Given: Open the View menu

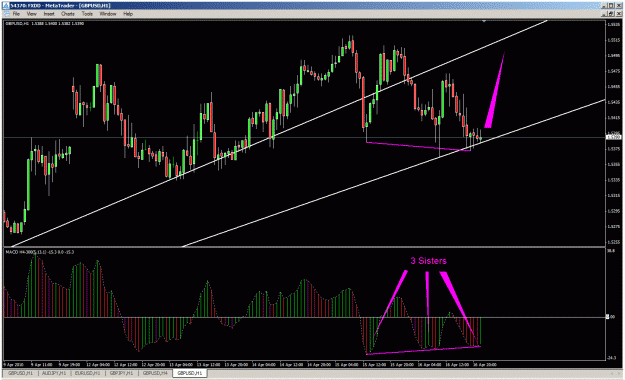Looking at the screenshot, I should [31, 14].
